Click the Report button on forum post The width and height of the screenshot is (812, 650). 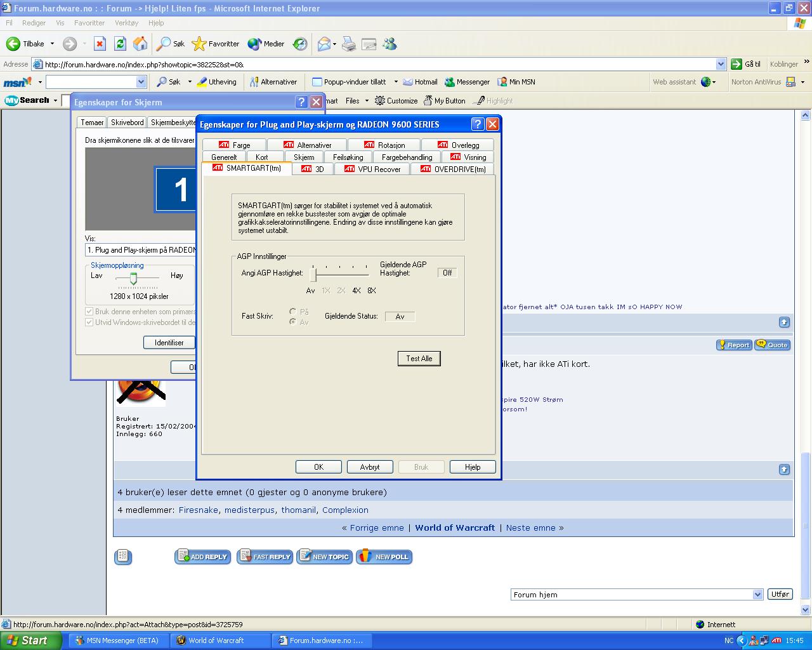pos(734,345)
